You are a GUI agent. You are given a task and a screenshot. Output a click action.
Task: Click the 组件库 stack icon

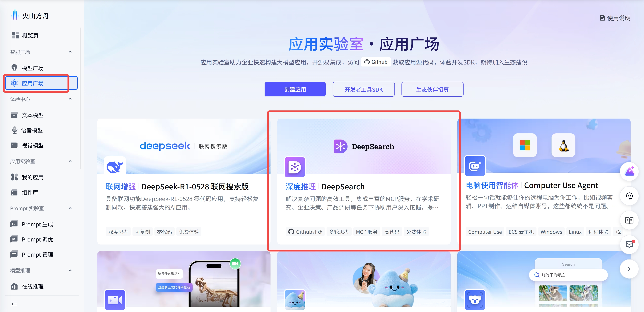click(x=14, y=192)
